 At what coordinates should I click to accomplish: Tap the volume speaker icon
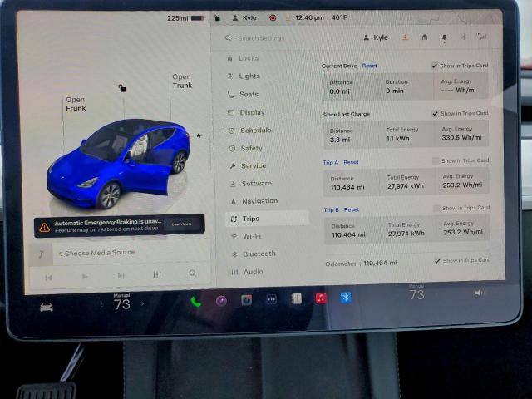pyautogui.click(x=479, y=293)
